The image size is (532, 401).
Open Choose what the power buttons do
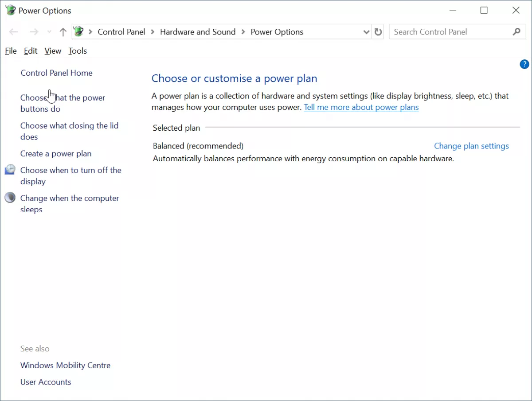(x=63, y=103)
